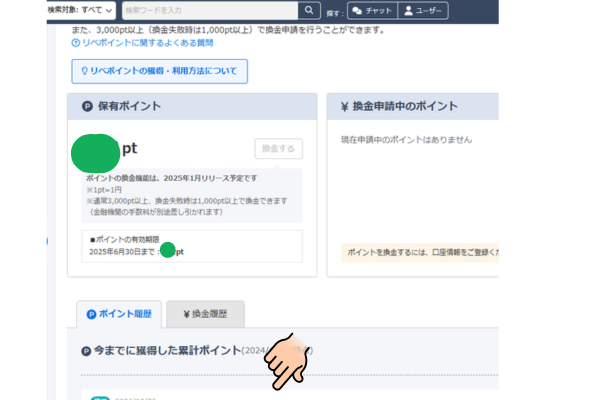Click the 保有ポイント heading
Screen dimensions: 600x400
click(129, 106)
